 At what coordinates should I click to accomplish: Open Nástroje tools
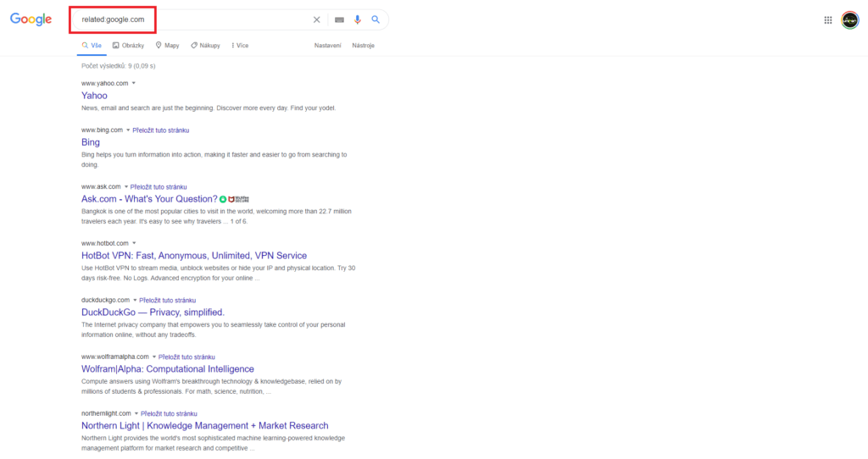[364, 45]
